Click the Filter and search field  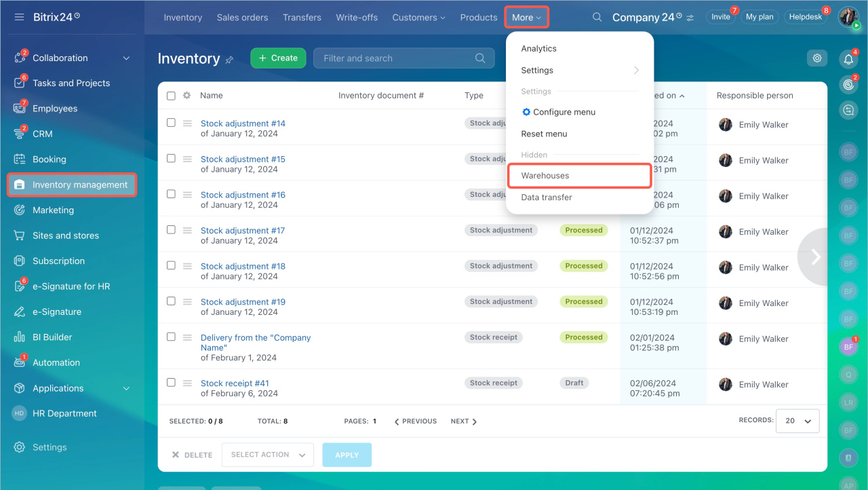pyautogui.click(x=404, y=58)
